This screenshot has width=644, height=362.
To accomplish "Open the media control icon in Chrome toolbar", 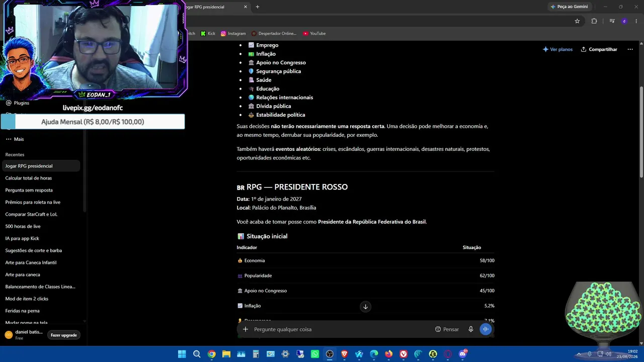I will [x=612, y=21].
